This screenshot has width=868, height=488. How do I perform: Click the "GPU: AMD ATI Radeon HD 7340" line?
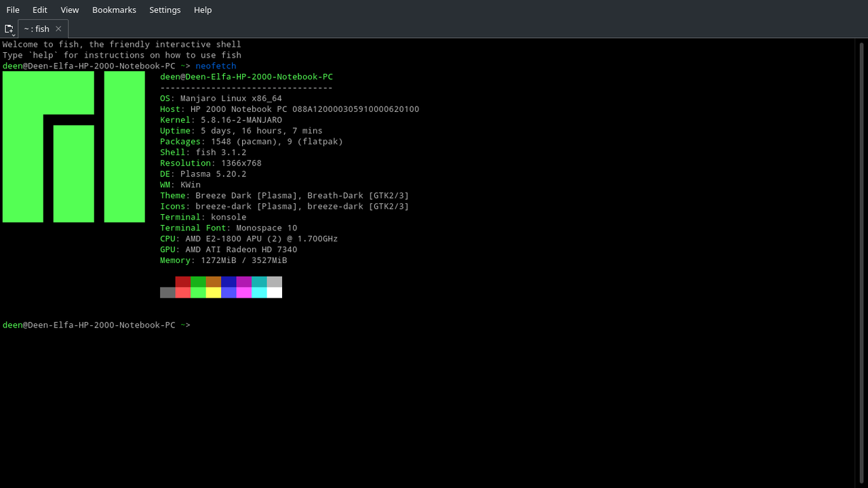click(229, 250)
